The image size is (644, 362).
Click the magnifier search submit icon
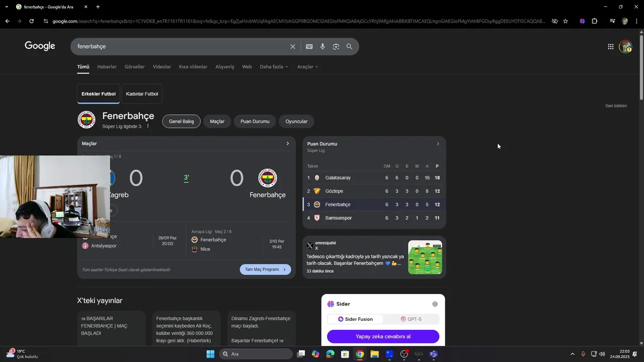[349, 46]
